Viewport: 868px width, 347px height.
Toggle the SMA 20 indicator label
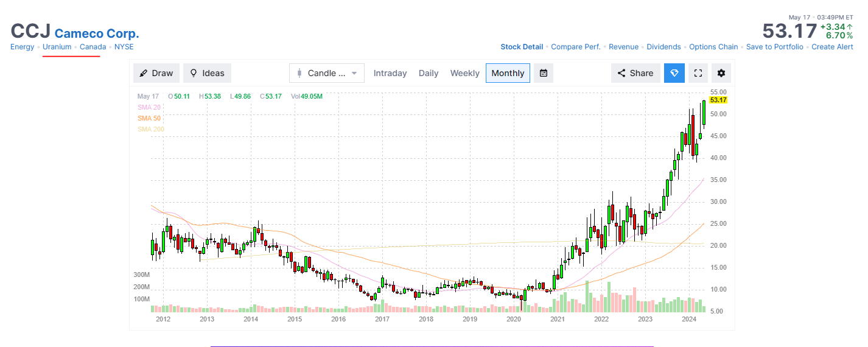pyautogui.click(x=149, y=107)
